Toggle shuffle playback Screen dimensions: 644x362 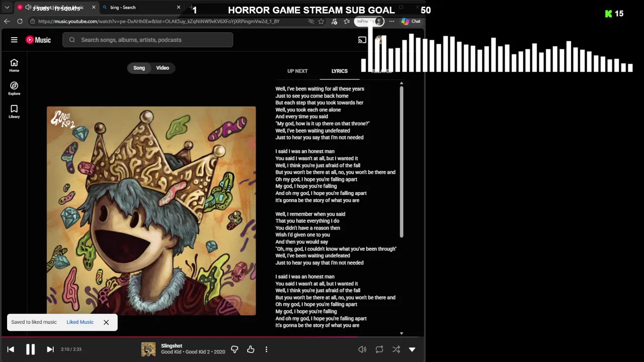[x=396, y=349]
